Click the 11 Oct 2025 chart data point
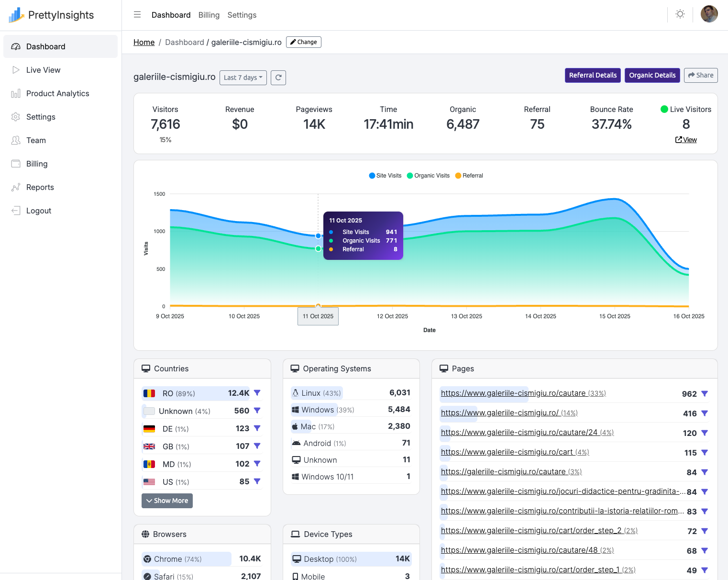 pyautogui.click(x=318, y=236)
